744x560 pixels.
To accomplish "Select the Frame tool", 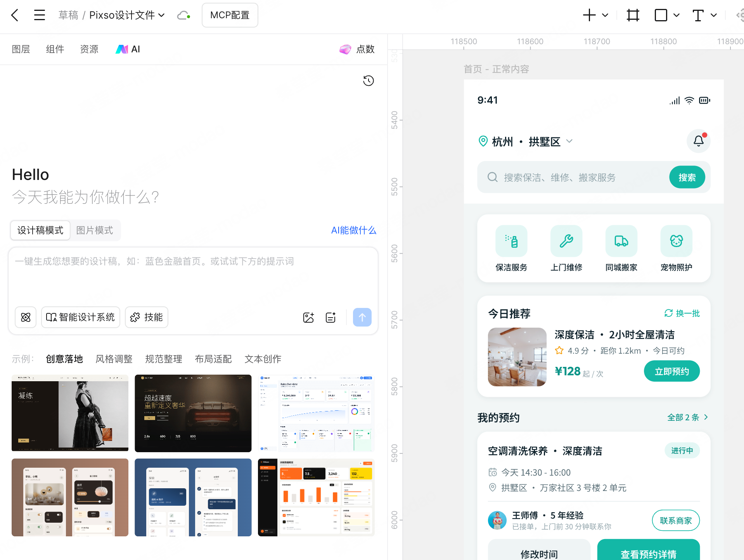I will [633, 15].
